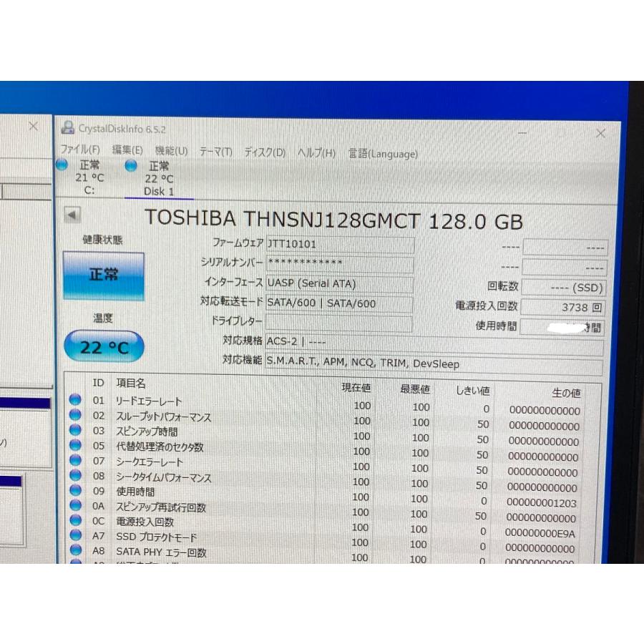Select the C: drive status circle
This screenshot has height=644, width=644.
click(x=62, y=165)
